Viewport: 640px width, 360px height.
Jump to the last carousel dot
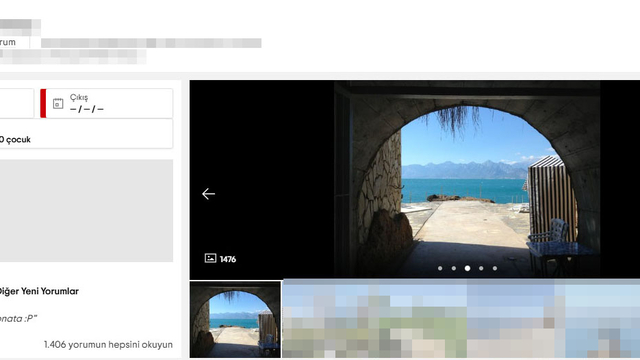(x=495, y=268)
